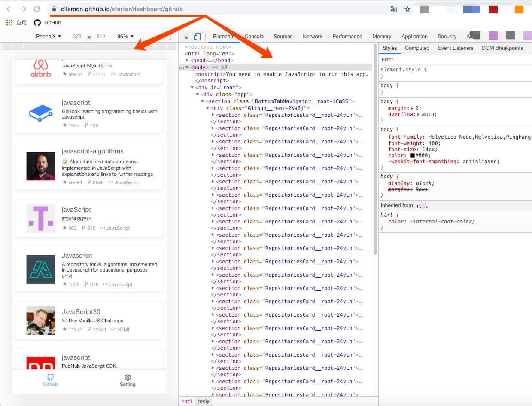
Task: Click the html link after Inherited from
Action: 421,205
